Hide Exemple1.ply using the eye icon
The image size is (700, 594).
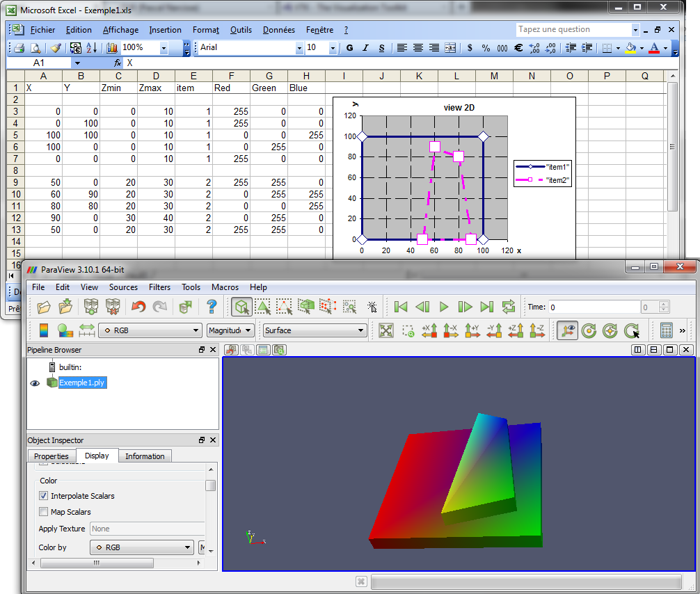(35, 383)
